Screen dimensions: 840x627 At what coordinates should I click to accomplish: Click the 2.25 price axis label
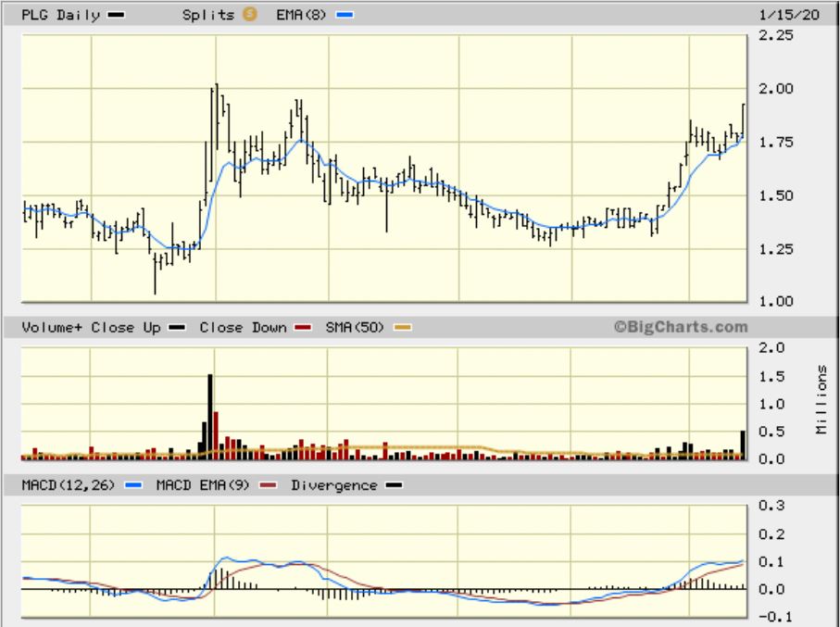(776, 36)
